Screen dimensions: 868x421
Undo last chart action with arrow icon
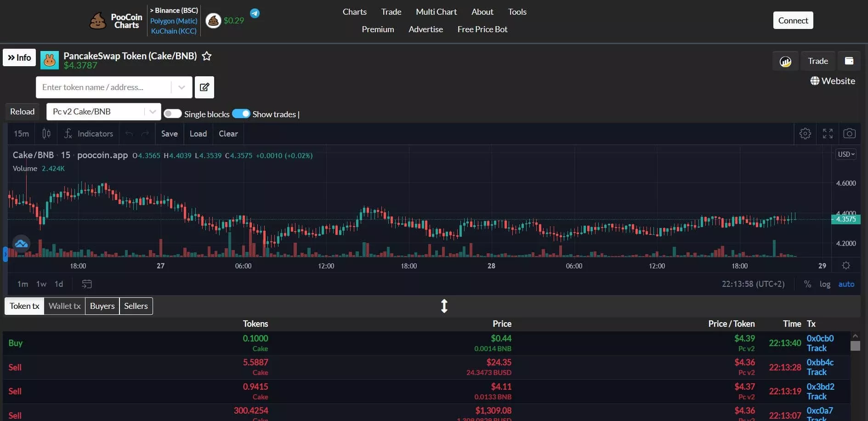pos(128,133)
